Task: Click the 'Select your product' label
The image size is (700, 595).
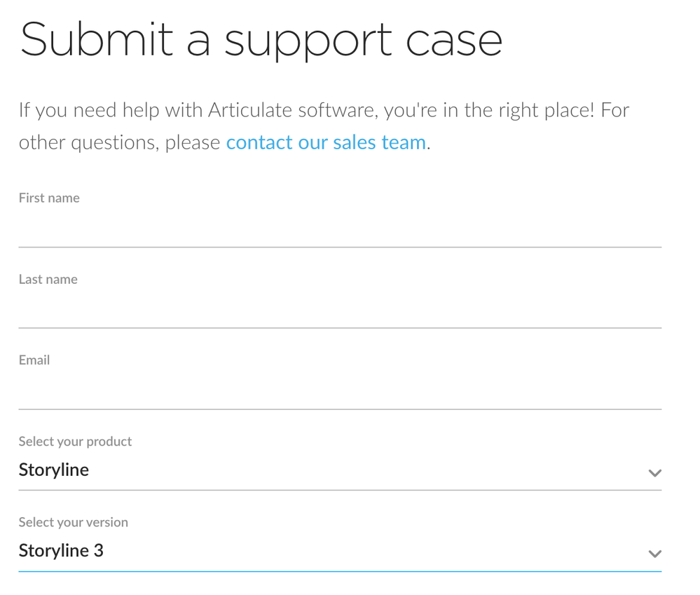Action: 75,442
